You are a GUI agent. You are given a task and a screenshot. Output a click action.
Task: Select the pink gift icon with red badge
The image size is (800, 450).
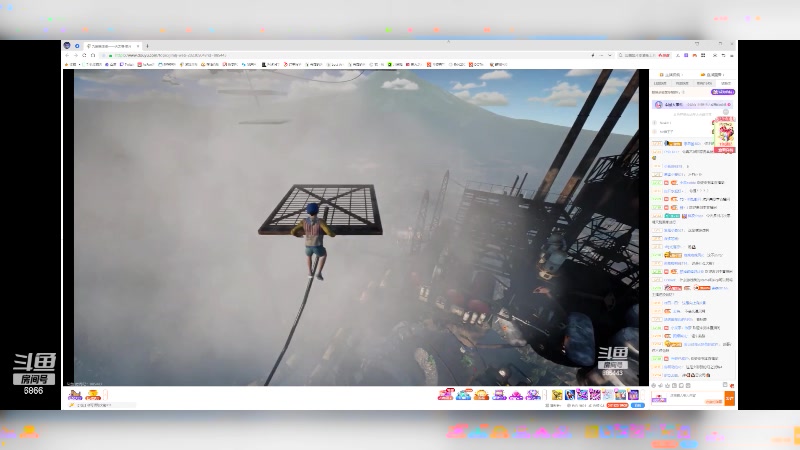[x=445, y=394]
